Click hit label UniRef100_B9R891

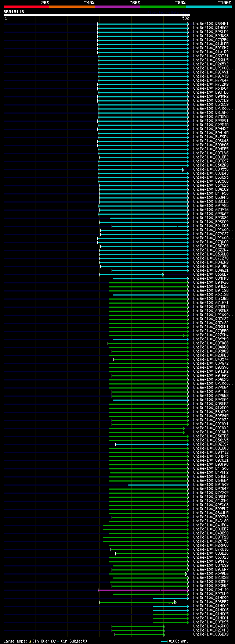211,121
